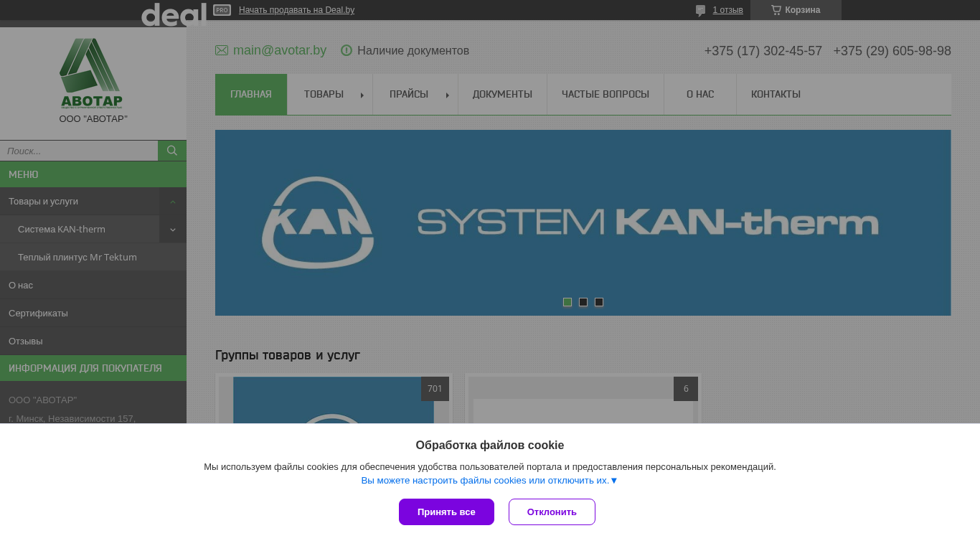Screen dimensions: 980x551
Task: Click the documents info circle icon
Action: pos(347,50)
